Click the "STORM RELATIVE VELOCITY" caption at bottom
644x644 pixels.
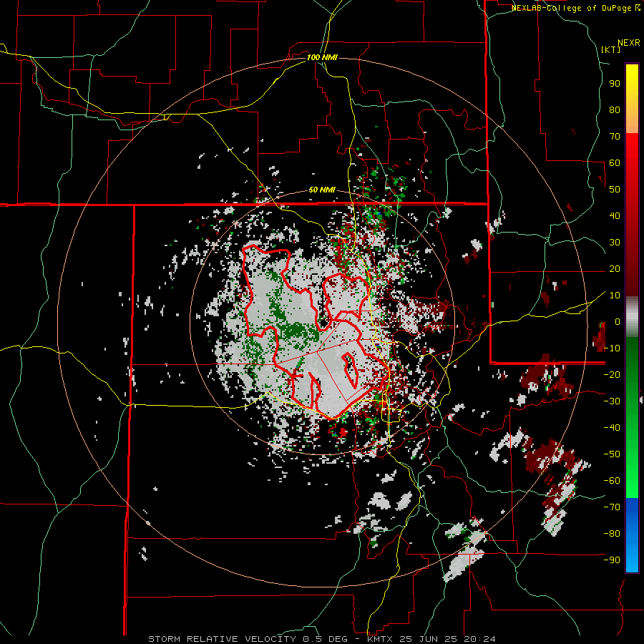coord(222,639)
